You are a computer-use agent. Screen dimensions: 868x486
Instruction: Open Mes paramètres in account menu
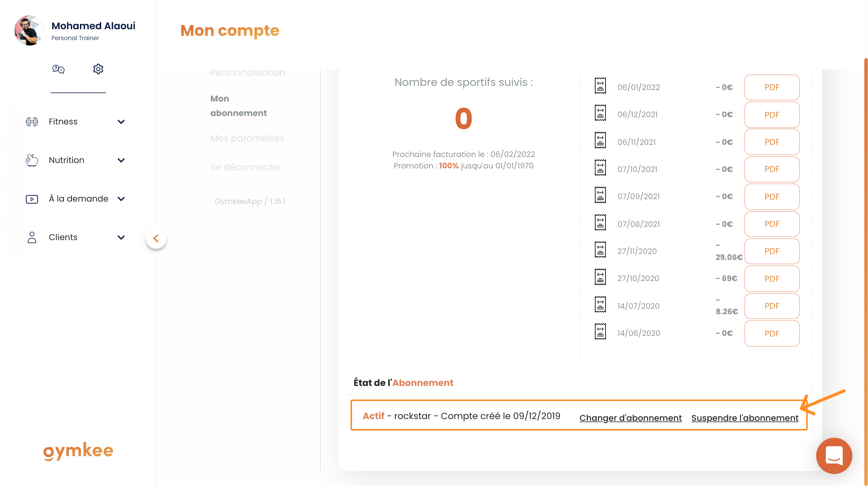(x=247, y=138)
